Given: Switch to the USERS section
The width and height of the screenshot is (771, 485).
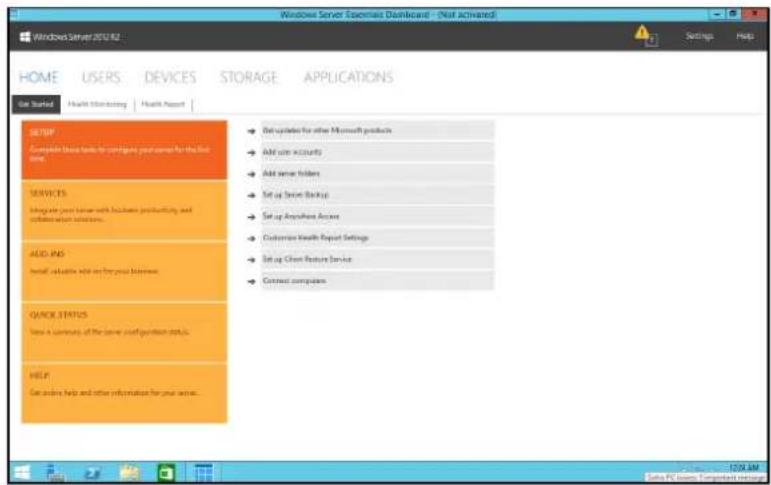Looking at the screenshot, I should [x=101, y=77].
